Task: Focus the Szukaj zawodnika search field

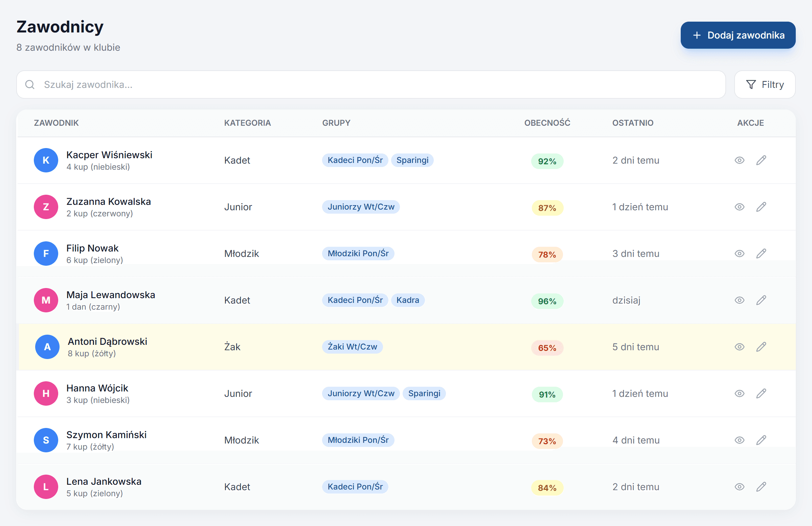Action: 371,85
